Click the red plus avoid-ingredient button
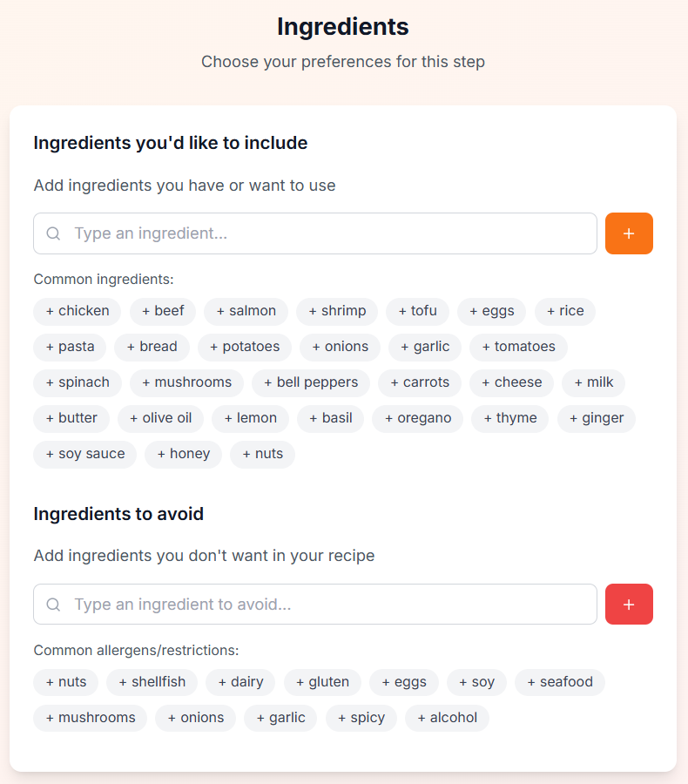This screenshot has width=688, height=784. (629, 605)
